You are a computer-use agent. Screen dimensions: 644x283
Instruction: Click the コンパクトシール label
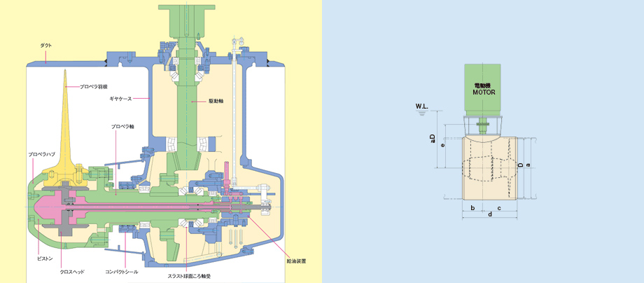[121, 270]
